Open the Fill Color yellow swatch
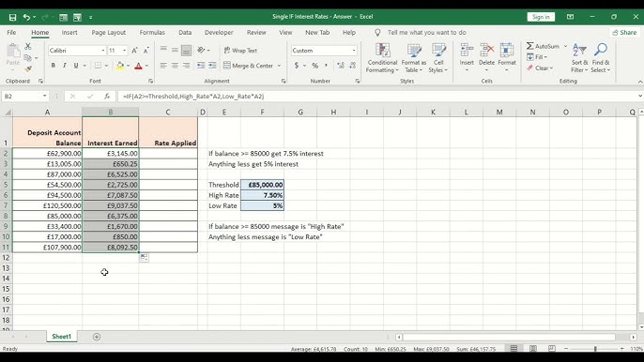The height and width of the screenshot is (362, 644). pyautogui.click(x=120, y=66)
